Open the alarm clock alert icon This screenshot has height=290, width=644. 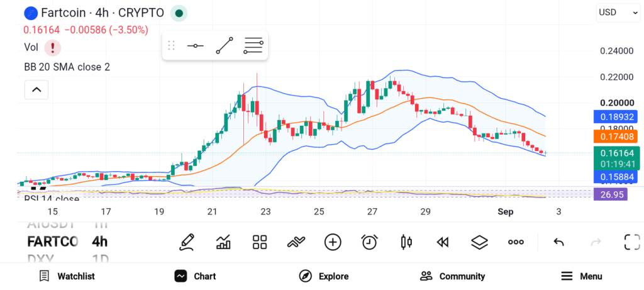tap(370, 242)
